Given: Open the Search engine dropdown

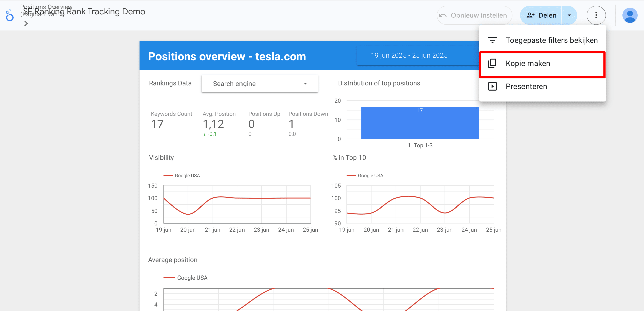Looking at the screenshot, I should point(260,84).
